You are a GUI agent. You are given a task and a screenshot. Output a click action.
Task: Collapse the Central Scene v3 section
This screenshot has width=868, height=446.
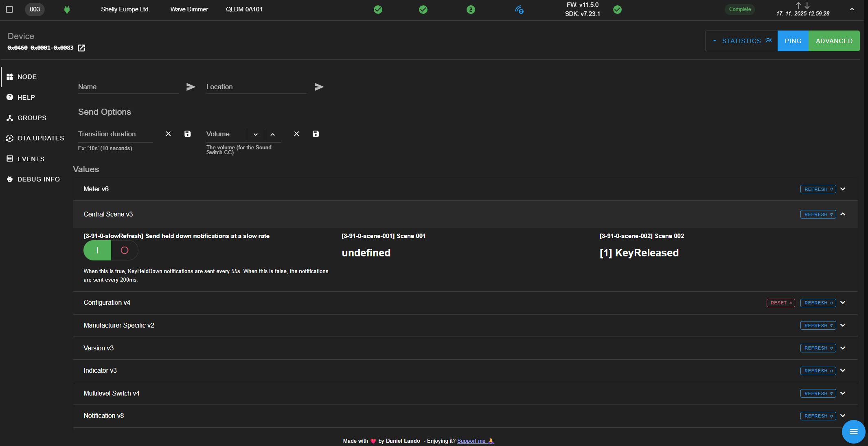coord(843,214)
